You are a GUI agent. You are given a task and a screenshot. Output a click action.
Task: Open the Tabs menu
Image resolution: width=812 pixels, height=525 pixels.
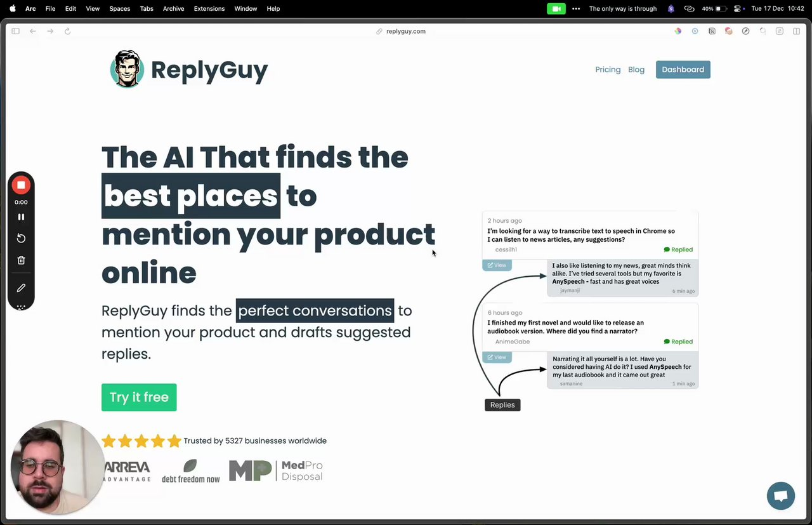click(147, 9)
